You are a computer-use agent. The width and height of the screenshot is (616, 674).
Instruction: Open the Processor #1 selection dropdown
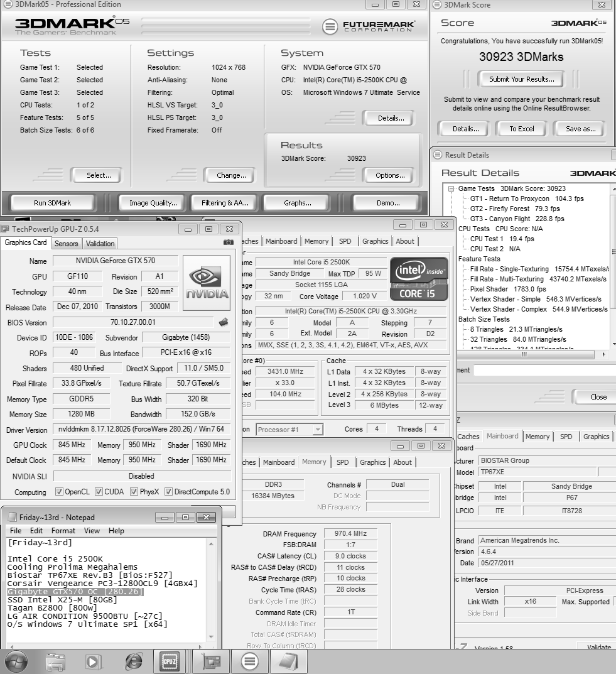pos(318,430)
